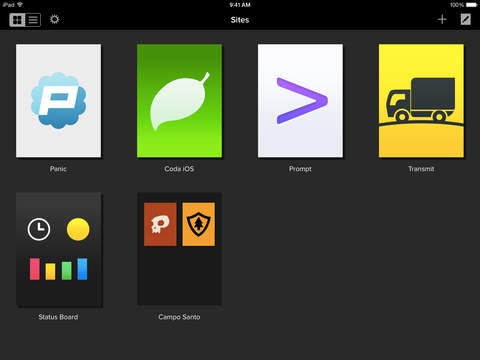
Task: Switch to grid view
Action: coord(17,20)
